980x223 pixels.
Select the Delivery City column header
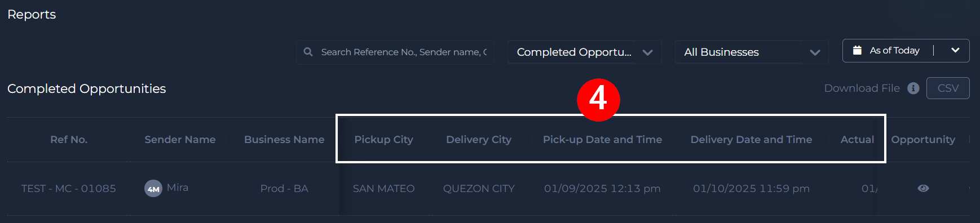tap(479, 140)
